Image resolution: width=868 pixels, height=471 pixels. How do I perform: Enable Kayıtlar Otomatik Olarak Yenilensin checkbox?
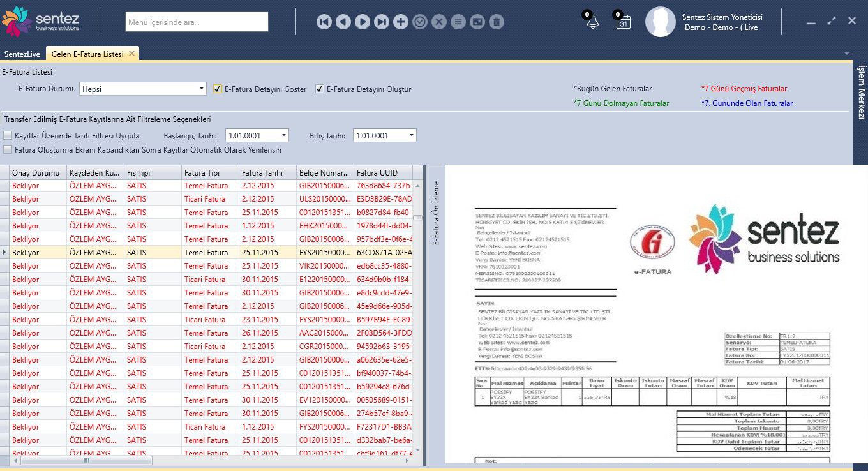coord(8,150)
